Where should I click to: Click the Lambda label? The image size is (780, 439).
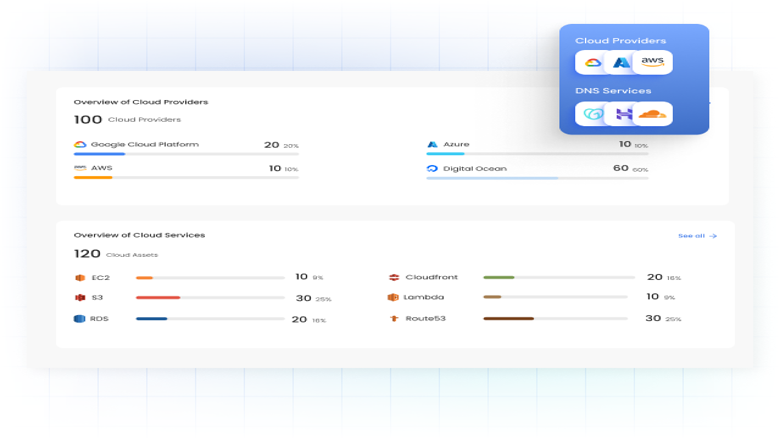tap(423, 297)
